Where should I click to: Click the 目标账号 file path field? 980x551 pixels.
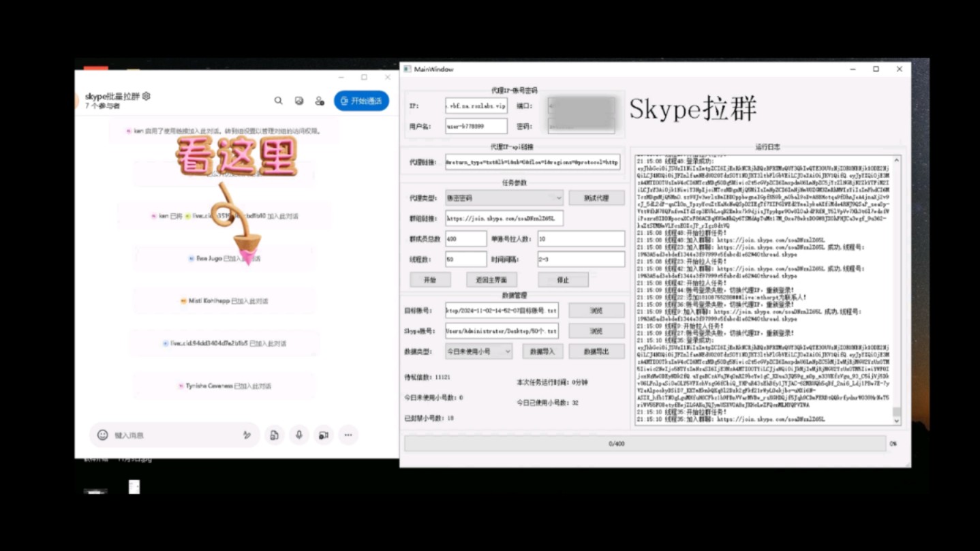502,311
